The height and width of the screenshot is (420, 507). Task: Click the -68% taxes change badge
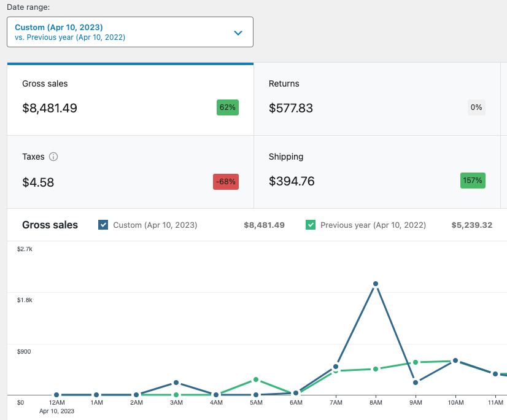[226, 182]
